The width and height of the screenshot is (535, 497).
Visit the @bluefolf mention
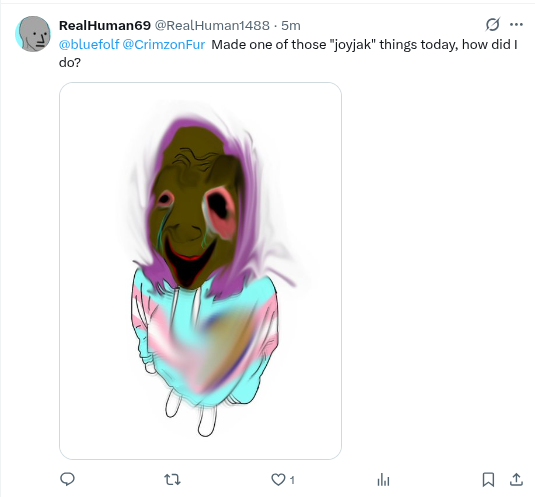click(89, 44)
